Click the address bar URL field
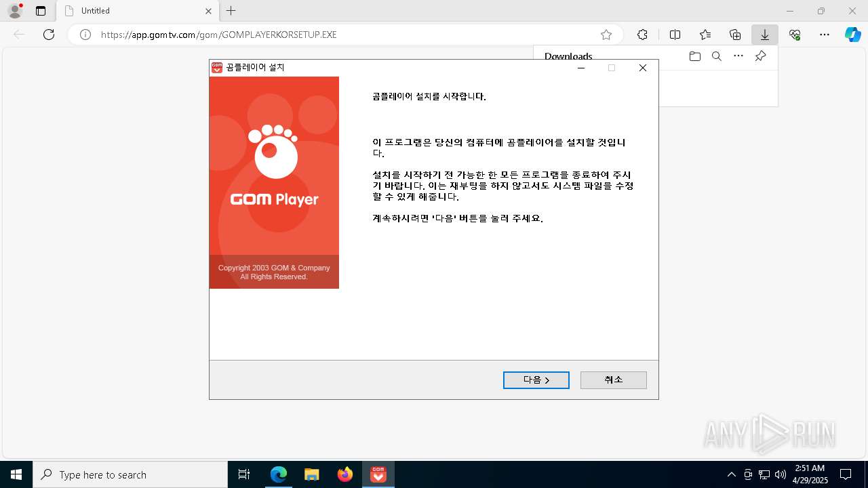 pos(346,35)
